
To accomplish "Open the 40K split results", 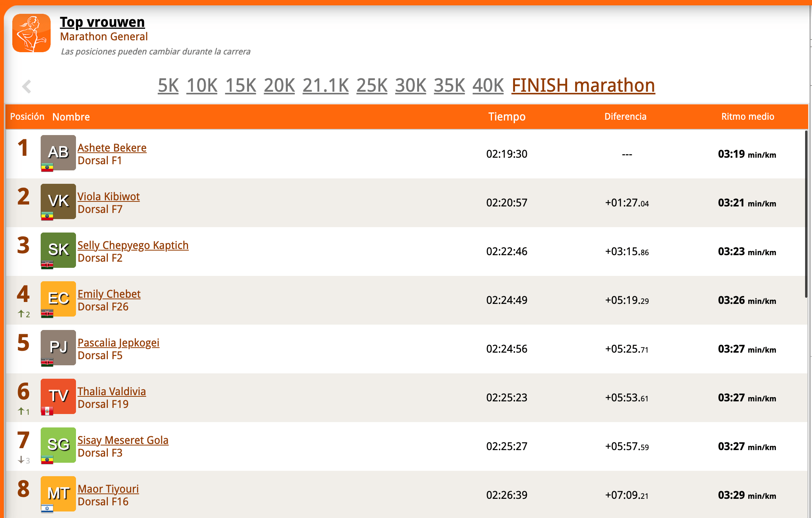I will point(488,86).
